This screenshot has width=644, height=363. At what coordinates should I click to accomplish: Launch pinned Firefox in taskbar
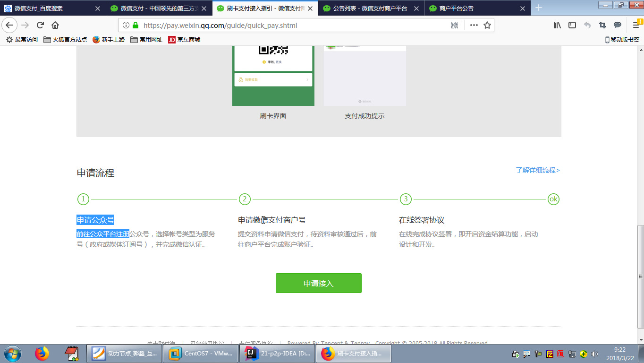(42, 354)
